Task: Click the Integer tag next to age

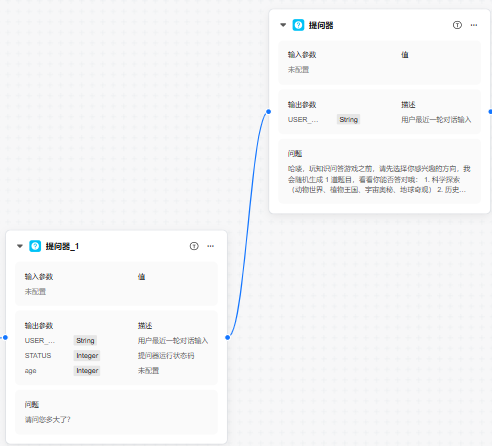Action: pyautogui.click(x=87, y=371)
